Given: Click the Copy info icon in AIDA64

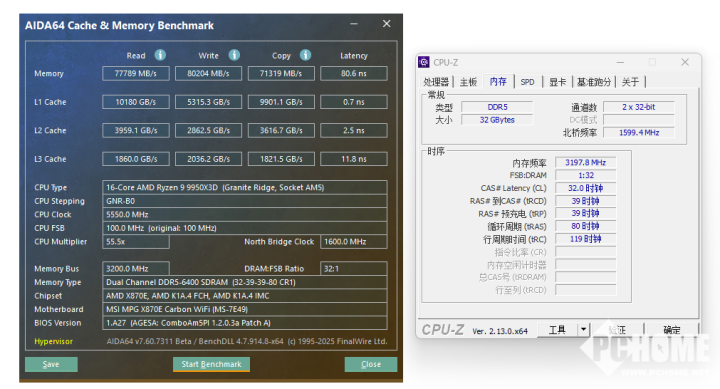Looking at the screenshot, I should 305,55.
